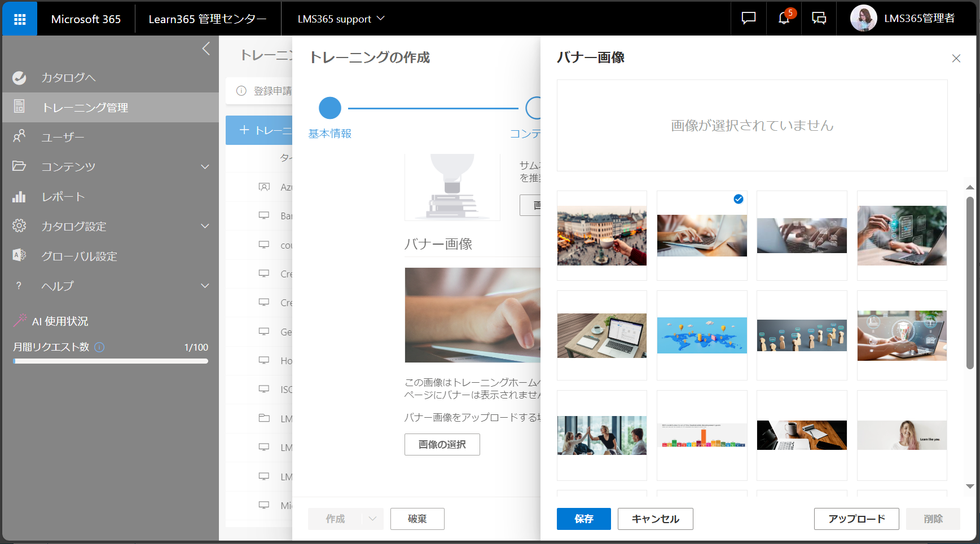The image size is (980, 544).
Task: Click the Microsoft 365 header link
Action: click(x=86, y=19)
